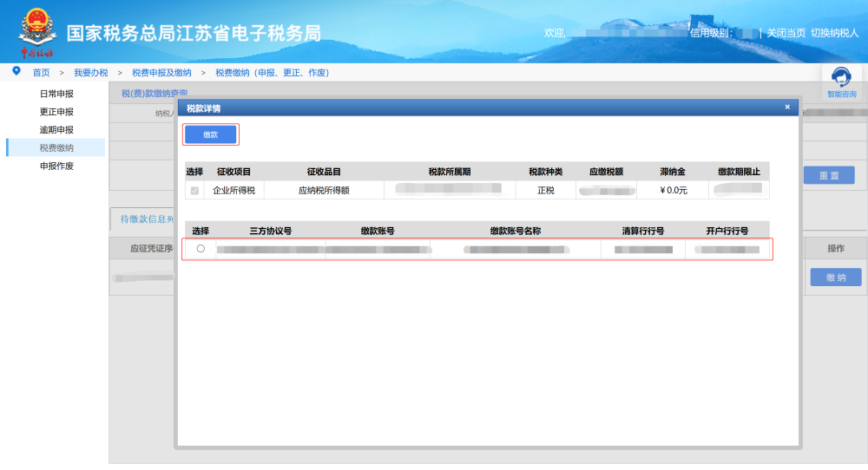This screenshot has height=470, width=868.
Task: Select 逾期申报 in the sidebar
Action: [x=56, y=130]
